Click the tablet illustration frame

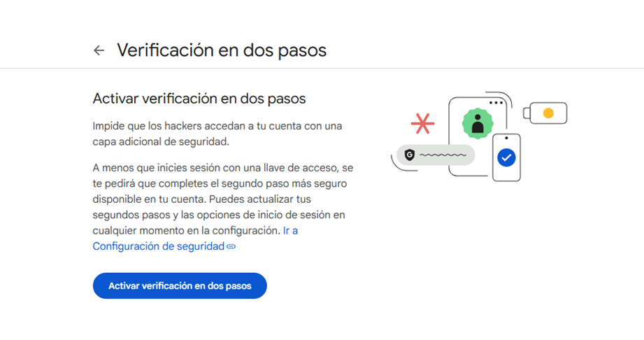click(x=478, y=137)
